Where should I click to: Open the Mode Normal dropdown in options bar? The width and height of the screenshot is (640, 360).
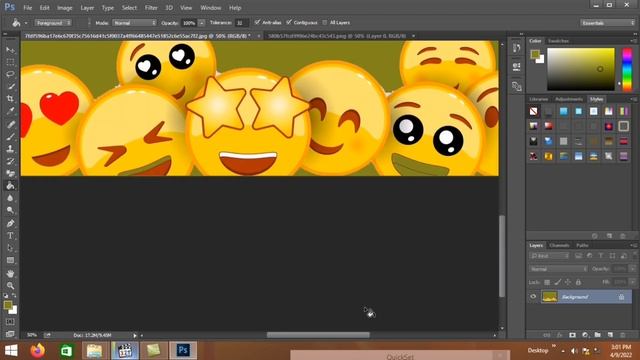pos(134,23)
